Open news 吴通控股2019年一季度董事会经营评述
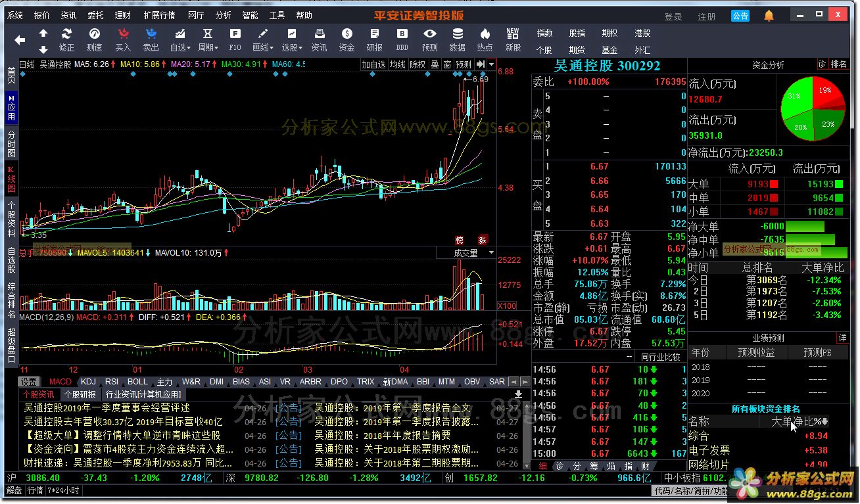This screenshot has height=504, width=860. pyautogui.click(x=107, y=408)
